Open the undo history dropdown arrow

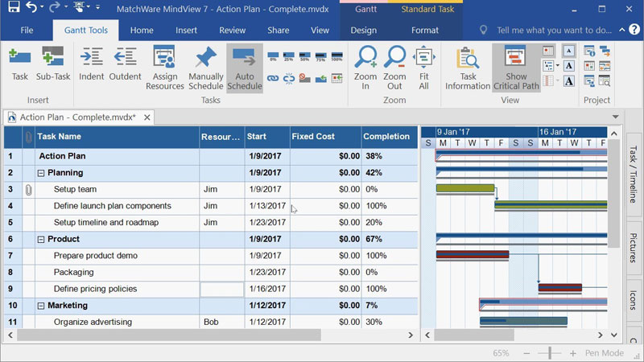[x=42, y=7]
